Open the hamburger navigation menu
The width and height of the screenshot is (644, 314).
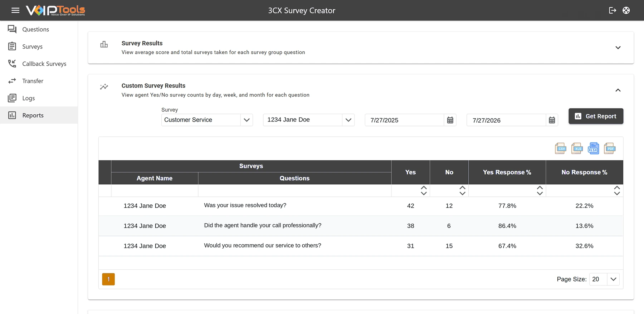click(x=15, y=10)
